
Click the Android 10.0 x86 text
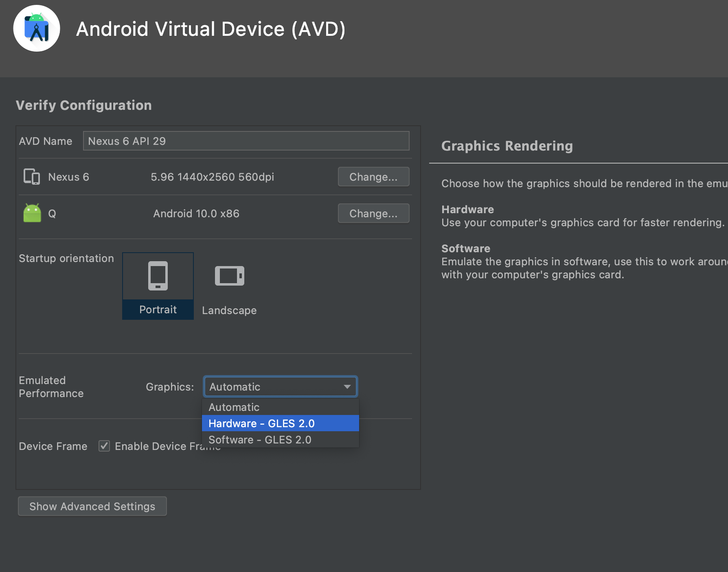[x=196, y=214]
